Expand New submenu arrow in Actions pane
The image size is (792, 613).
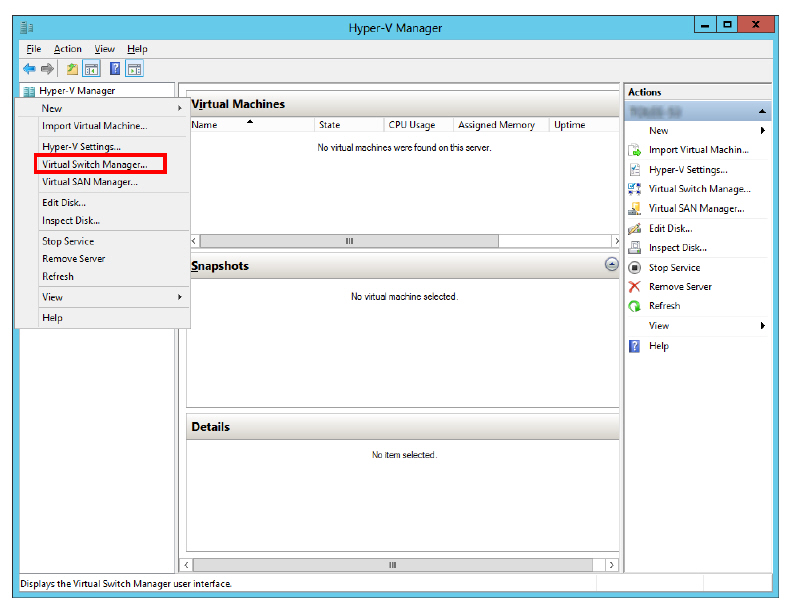tap(762, 131)
